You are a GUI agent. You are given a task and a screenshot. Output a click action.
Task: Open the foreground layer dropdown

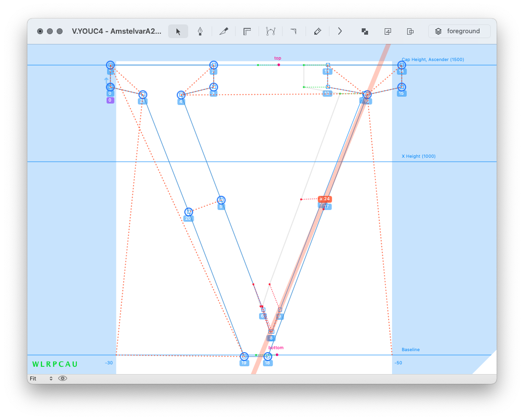[459, 31]
